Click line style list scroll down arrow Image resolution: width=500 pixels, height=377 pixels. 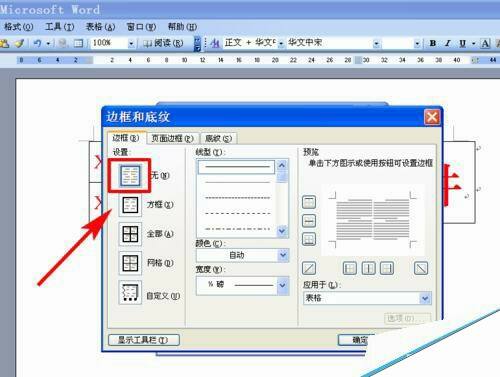(x=282, y=231)
